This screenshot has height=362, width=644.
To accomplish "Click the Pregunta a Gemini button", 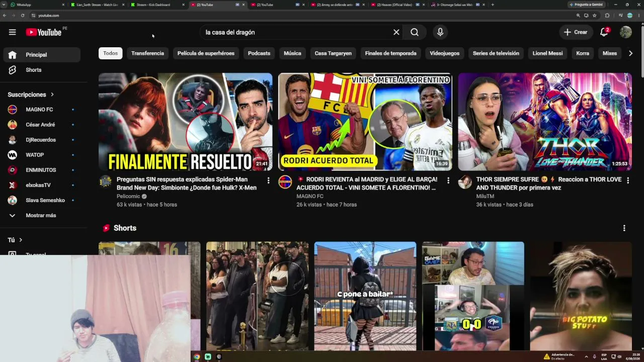I will [x=586, y=5].
